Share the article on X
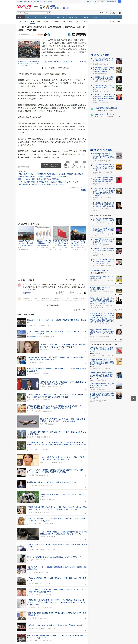The image size is (138, 644). [x=45, y=35]
